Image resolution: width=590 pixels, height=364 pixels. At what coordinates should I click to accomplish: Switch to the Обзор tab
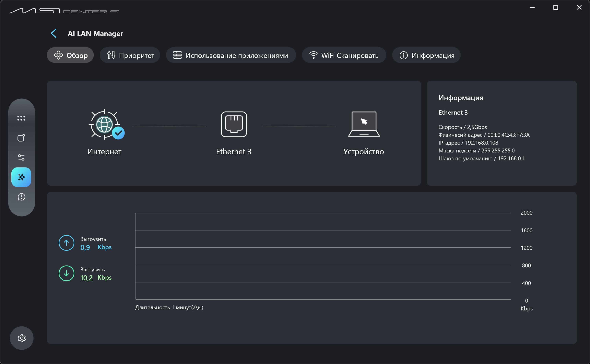pyautogui.click(x=70, y=55)
